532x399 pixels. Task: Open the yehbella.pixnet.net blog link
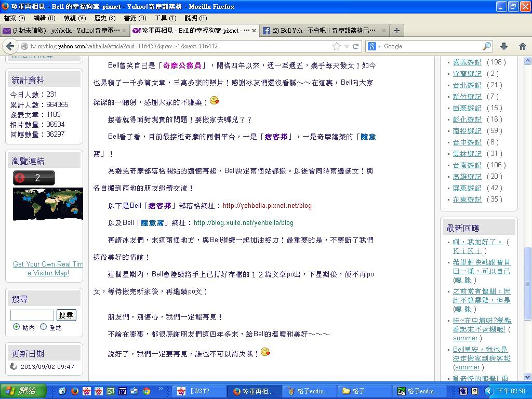coord(267,206)
